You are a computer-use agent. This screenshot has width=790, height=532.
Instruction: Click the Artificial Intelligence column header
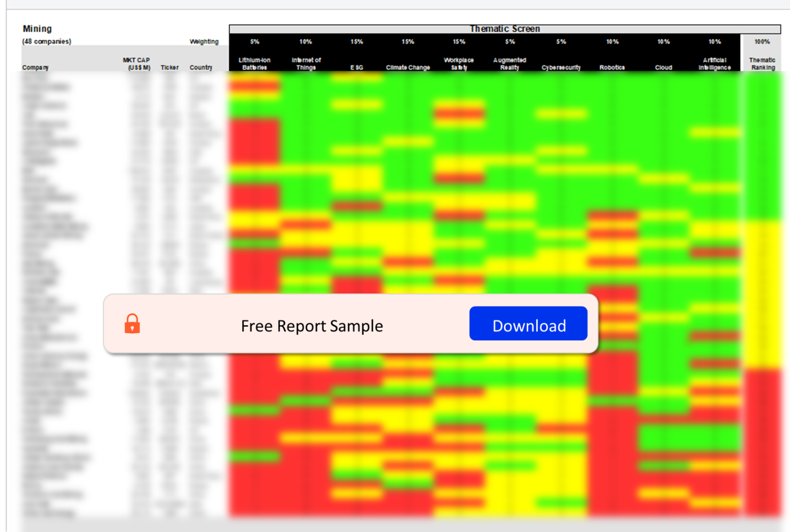coord(715,64)
